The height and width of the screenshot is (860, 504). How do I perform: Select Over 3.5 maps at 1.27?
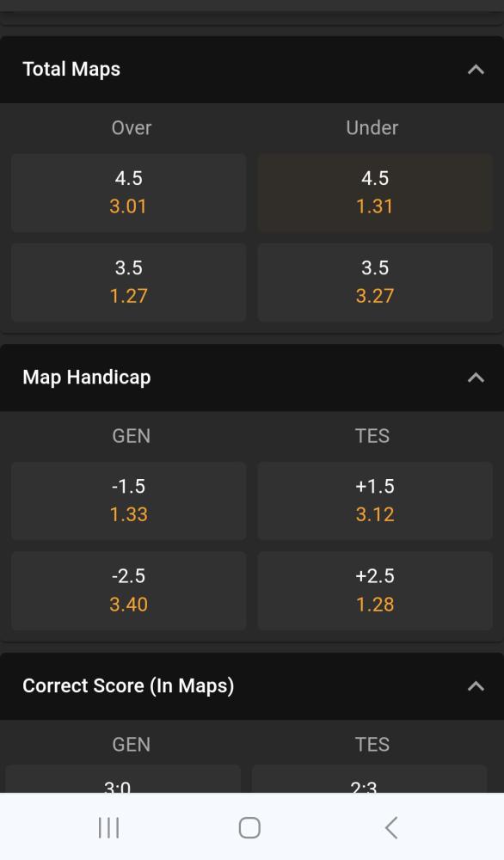point(128,282)
